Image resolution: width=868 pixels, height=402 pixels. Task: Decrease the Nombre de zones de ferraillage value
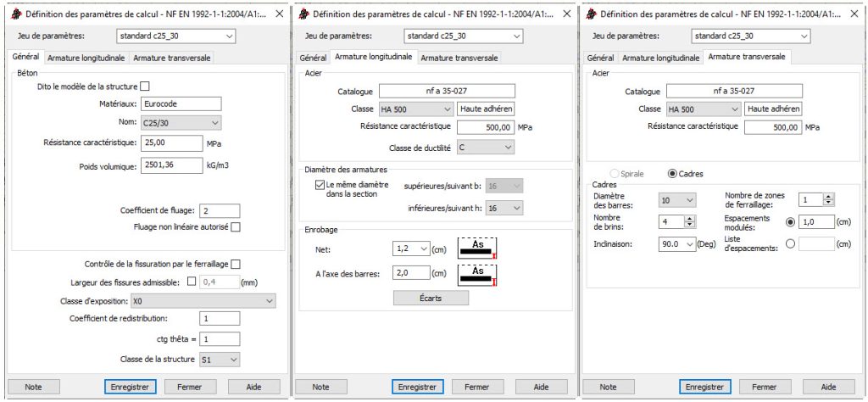point(828,203)
